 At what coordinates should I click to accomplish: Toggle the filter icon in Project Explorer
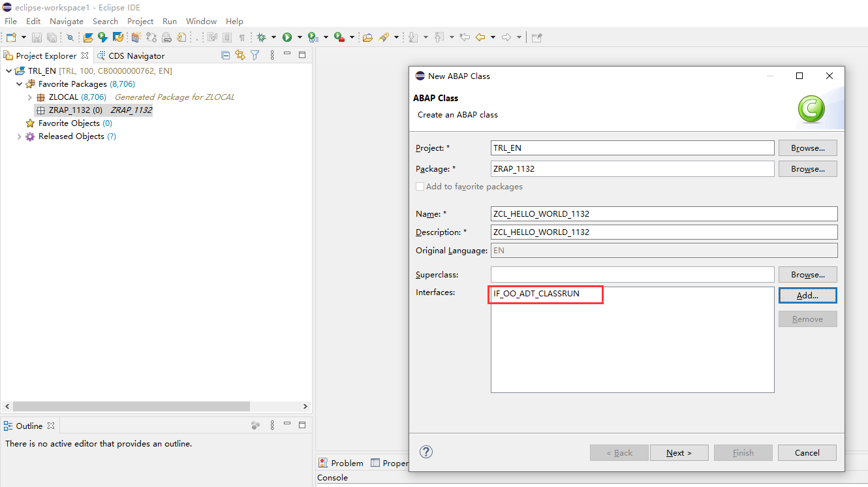point(255,55)
